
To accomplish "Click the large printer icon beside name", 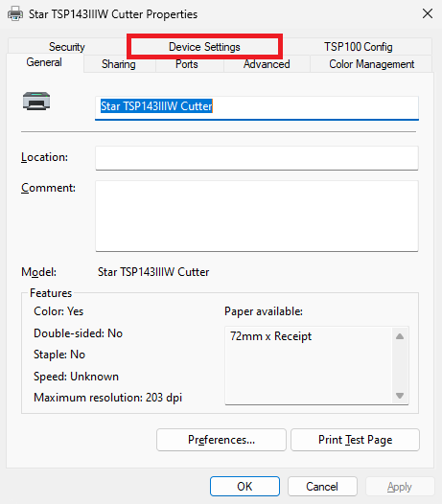I will coord(36,101).
